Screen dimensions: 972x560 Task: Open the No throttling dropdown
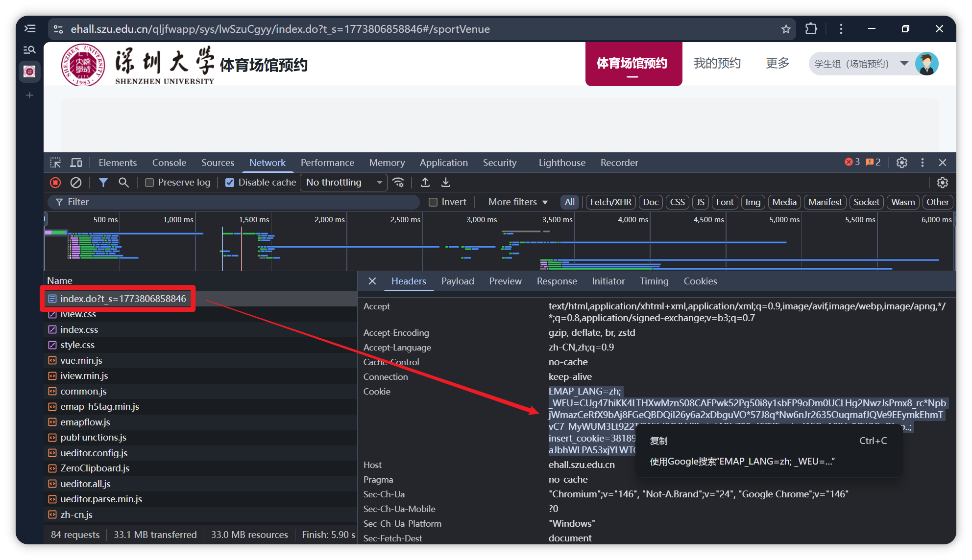[343, 183]
